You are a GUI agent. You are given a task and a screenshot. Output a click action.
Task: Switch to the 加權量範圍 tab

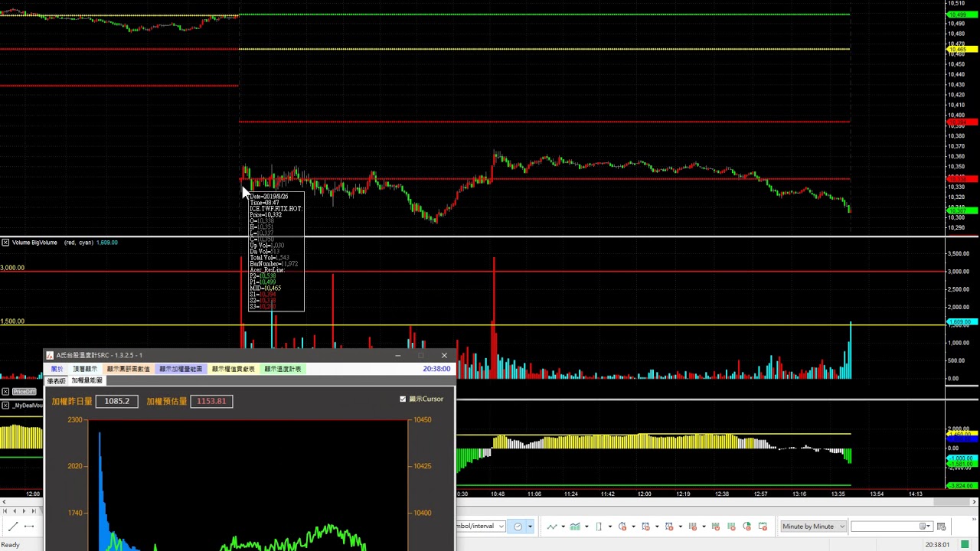87,380
